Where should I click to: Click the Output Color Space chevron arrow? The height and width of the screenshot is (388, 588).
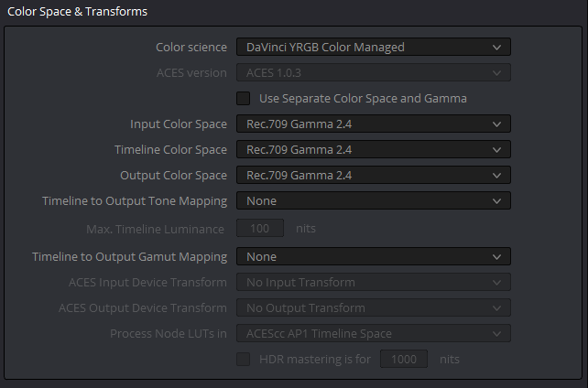pos(497,176)
